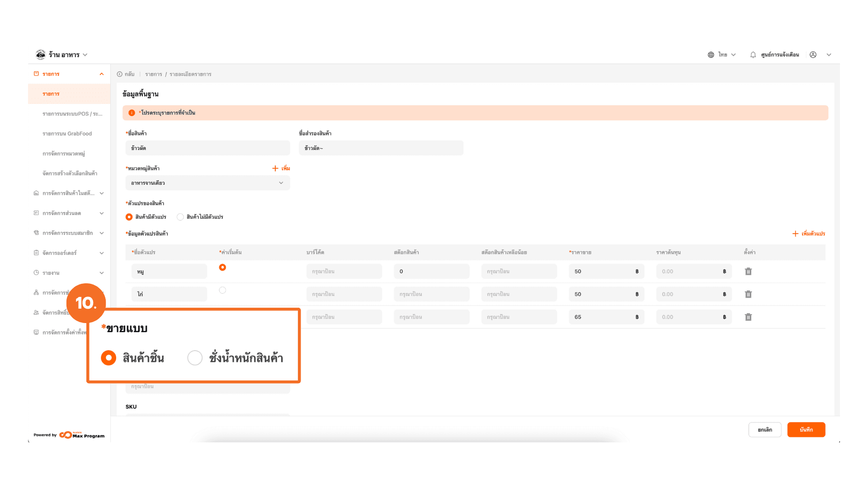Image resolution: width=868 pixels, height=488 pixels.
Task: Set ไก่ variant as default
Action: [222, 290]
